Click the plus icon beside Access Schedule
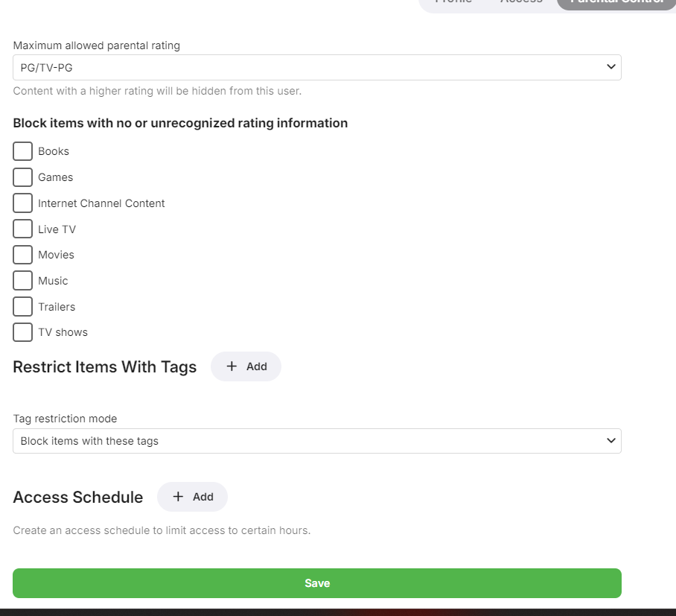The image size is (676, 616). [178, 497]
